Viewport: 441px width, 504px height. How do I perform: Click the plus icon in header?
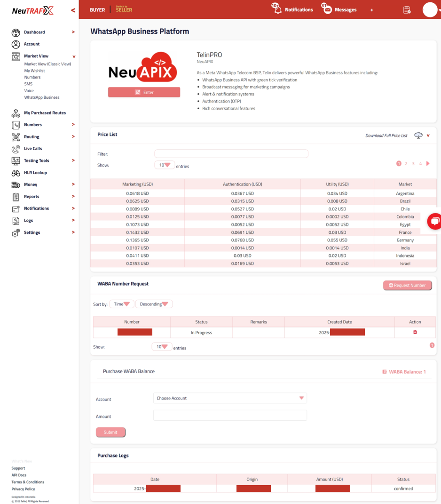[371, 10]
